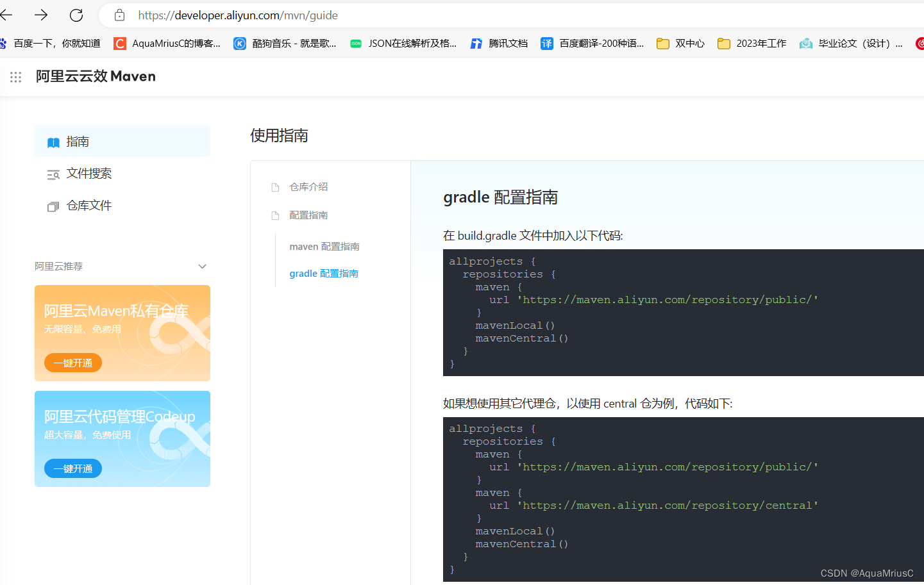Click the 文件搜索 search-list icon
Viewport: 924px width, 585px height.
[53, 174]
